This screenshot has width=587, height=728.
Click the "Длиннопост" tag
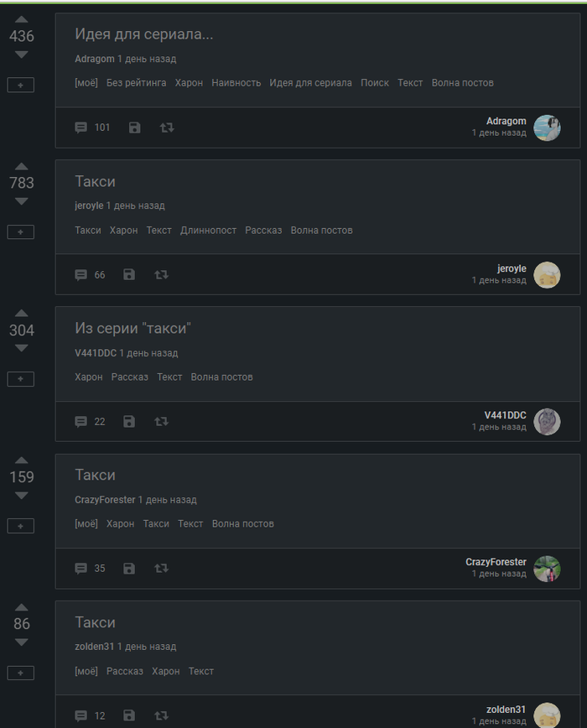tap(208, 230)
